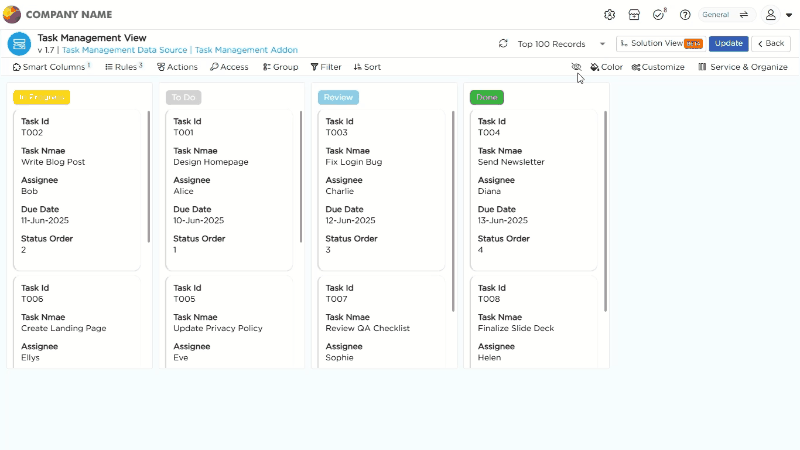
Task: Open the user profile dropdown
Action: point(775,15)
